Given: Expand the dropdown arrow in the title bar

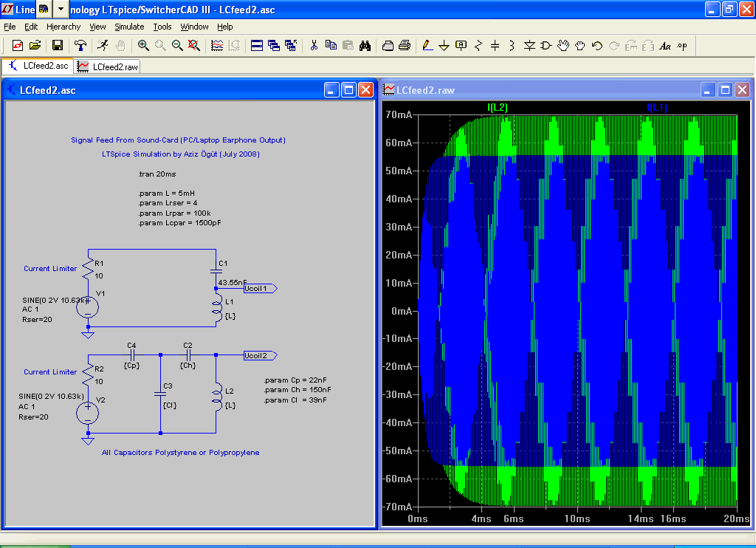Looking at the screenshot, I should [x=61, y=9].
